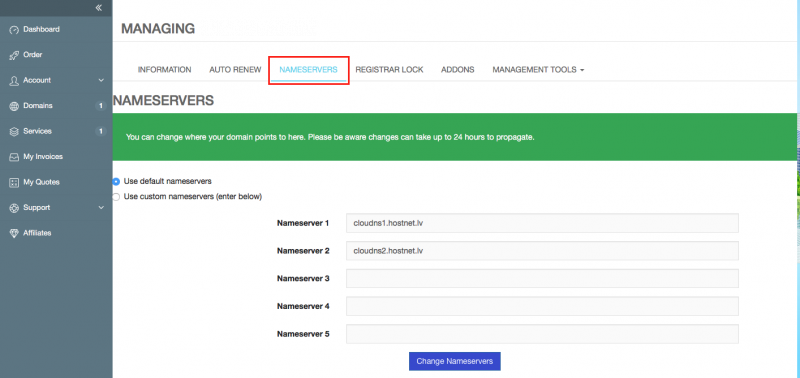Click the Support lifebuoy icon
This screenshot has width=800, height=378.
click(x=14, y=208)
